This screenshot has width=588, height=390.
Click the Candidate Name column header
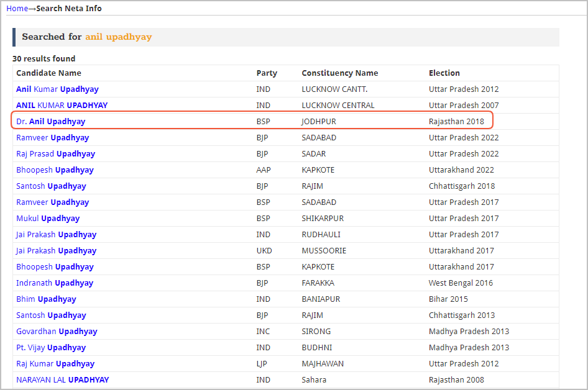48,73
